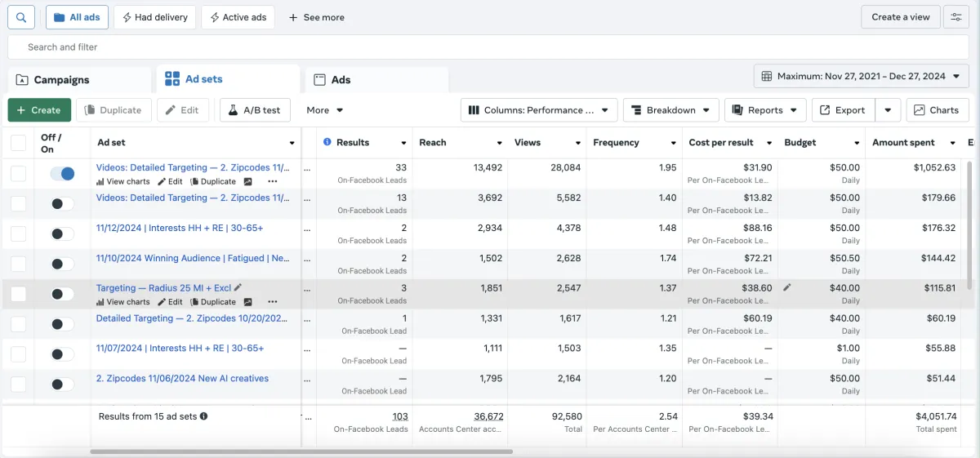Open the 2. Zipcodes 11/06/2024 New AI creatives ad set

182,379
